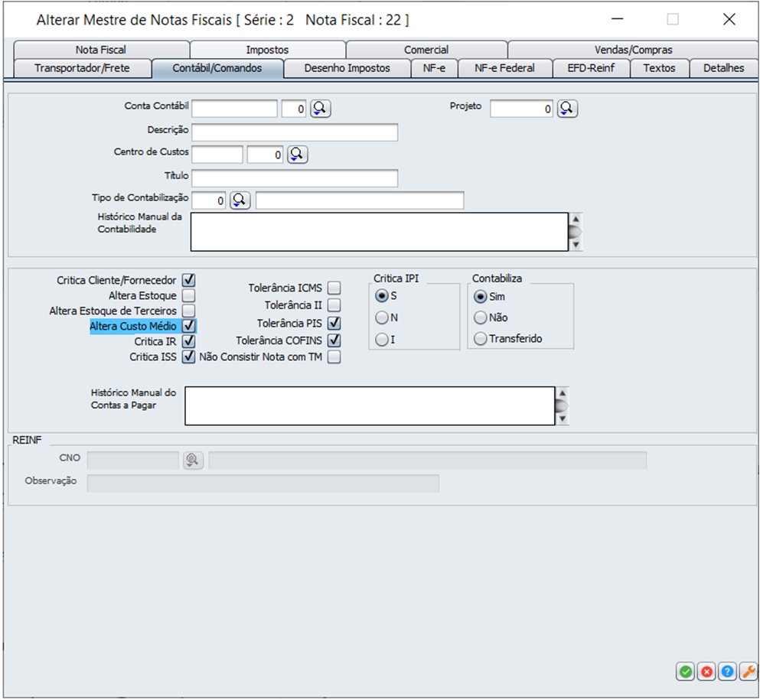Confirm with the green checkmark button
760x700 pixels.
[x=685, y=672]
